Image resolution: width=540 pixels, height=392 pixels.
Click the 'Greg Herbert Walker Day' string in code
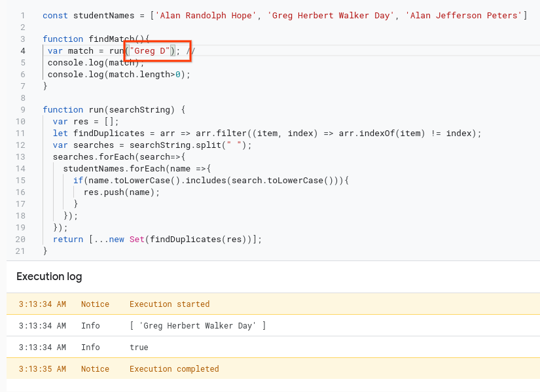coord(331,16)
